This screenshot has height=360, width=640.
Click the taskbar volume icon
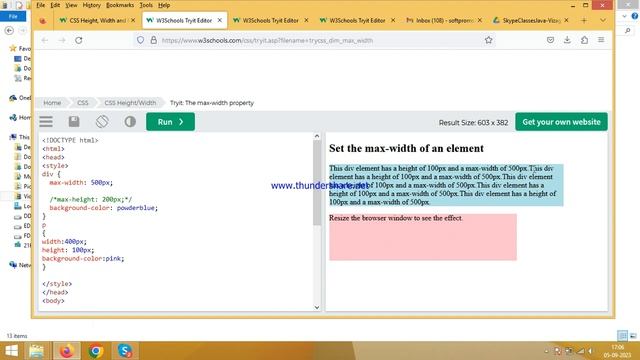(x=590, y=351)
